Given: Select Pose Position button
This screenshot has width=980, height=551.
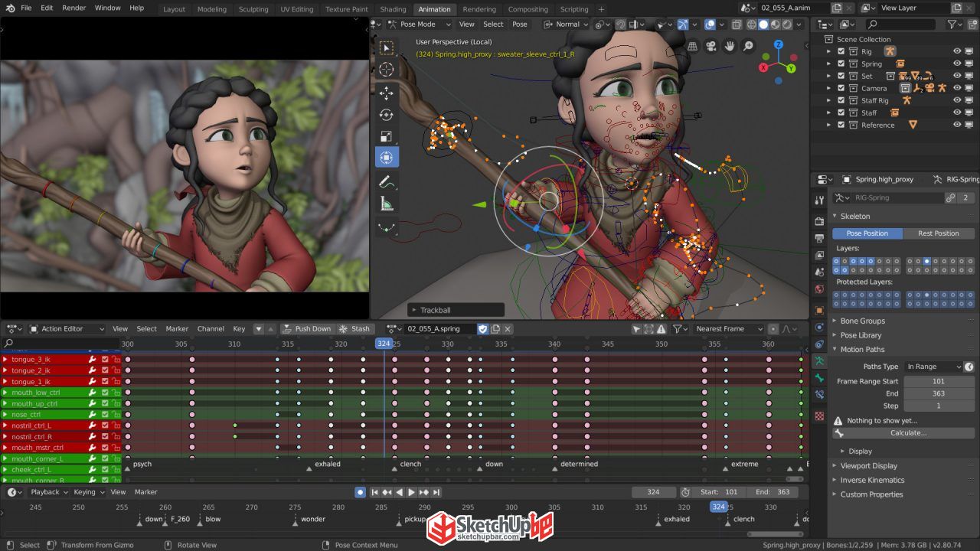Looking at the screenshot, I should click(867, 233).
